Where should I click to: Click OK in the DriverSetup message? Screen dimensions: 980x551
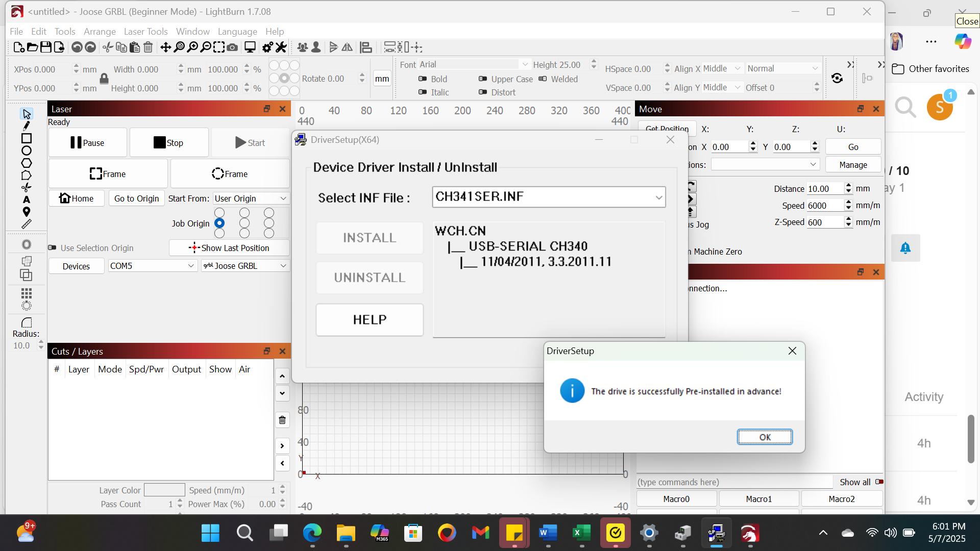click(765, 437)
